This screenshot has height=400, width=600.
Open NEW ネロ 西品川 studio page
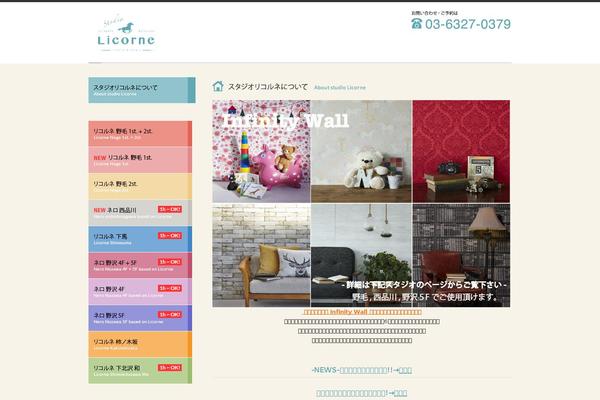click(140, 213)
